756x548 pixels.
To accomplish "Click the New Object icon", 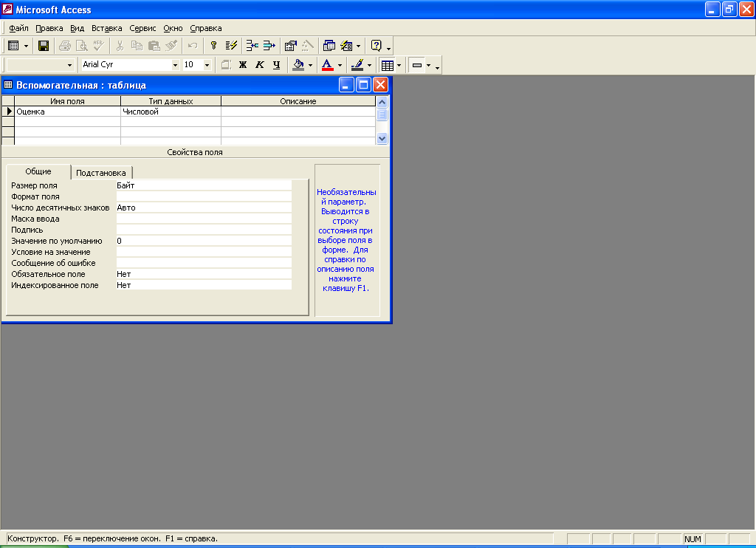I will point(346,46).
